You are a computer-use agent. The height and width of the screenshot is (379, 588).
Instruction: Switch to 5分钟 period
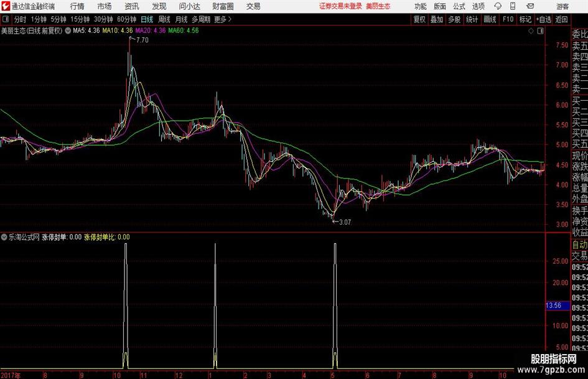[x=58, y=19]
